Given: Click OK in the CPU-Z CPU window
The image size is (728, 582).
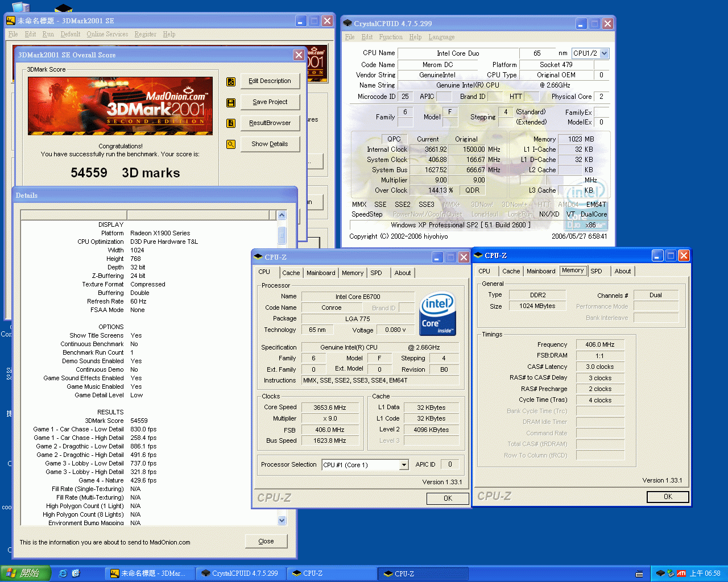Looking at the screenshot, I should click(448, 498).
